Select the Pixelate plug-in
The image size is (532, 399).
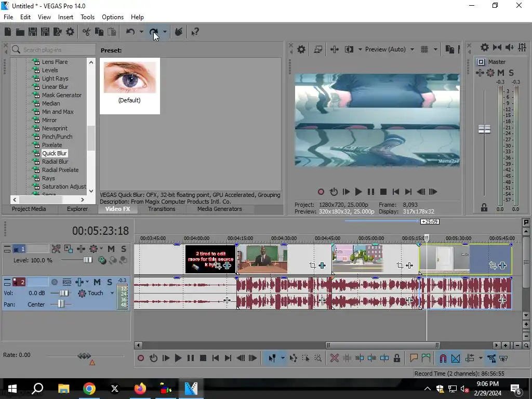(52, 145)
